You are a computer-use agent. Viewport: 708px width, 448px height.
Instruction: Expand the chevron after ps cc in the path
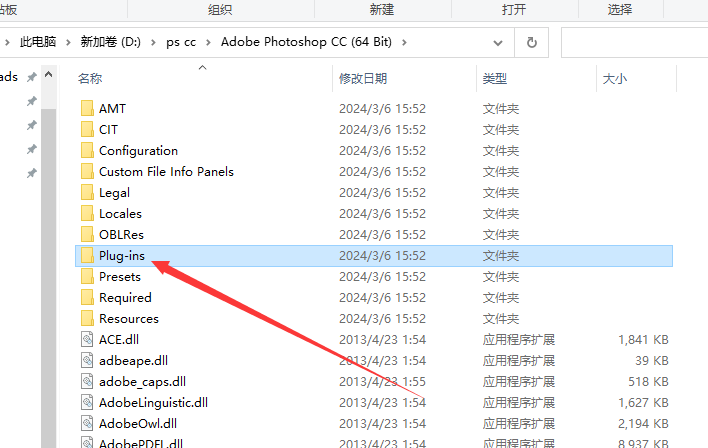[208, 42]
